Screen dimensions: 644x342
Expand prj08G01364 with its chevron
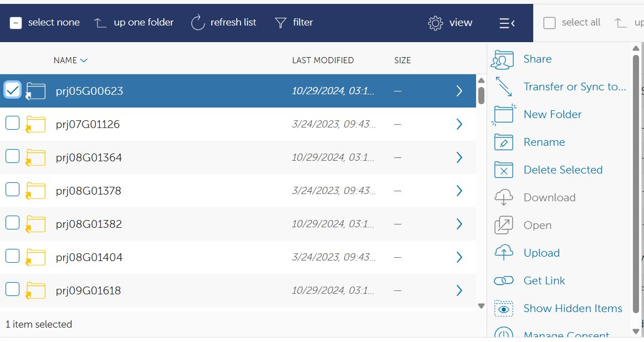(459, 157)
